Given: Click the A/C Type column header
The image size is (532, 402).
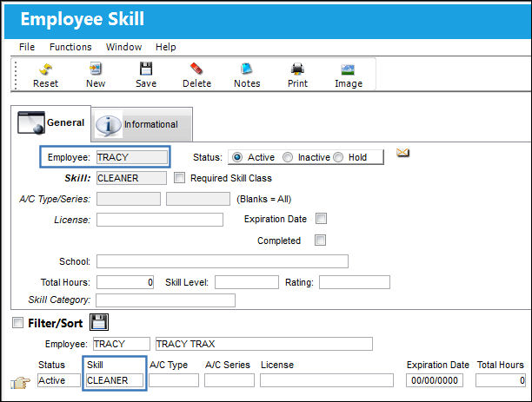Looking at the screenshot, I should click(x=169, y=365).
